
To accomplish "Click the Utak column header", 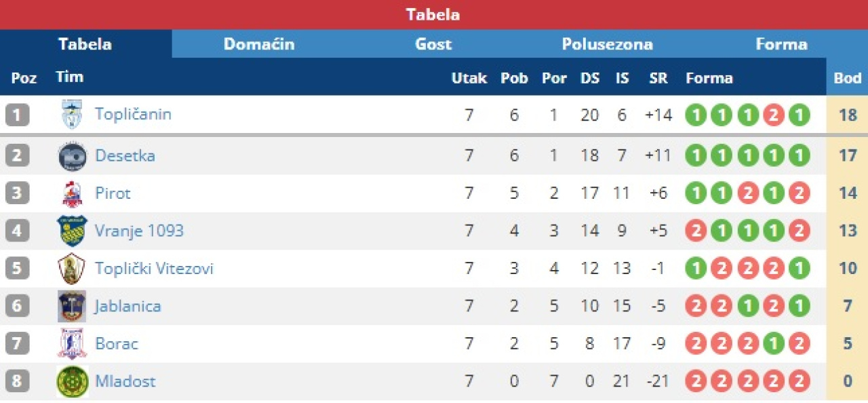I will (x=469, y=78).
